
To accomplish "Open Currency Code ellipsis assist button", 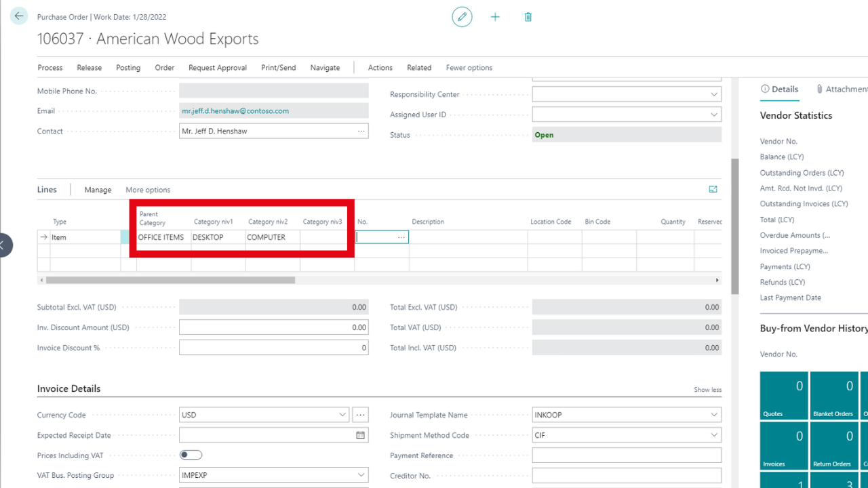I will [x=361, y=415].
